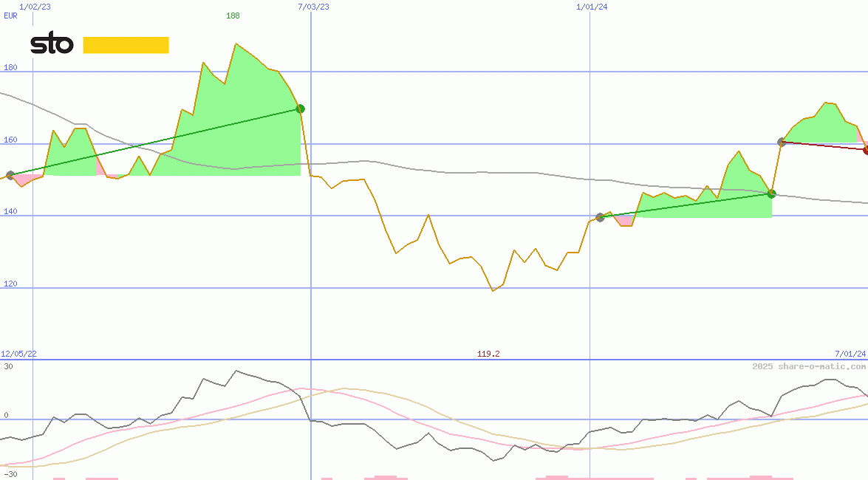Viewport: 868px width, 480px height.
Task: Click the 119.2 low price label
Action: (488, 354)
